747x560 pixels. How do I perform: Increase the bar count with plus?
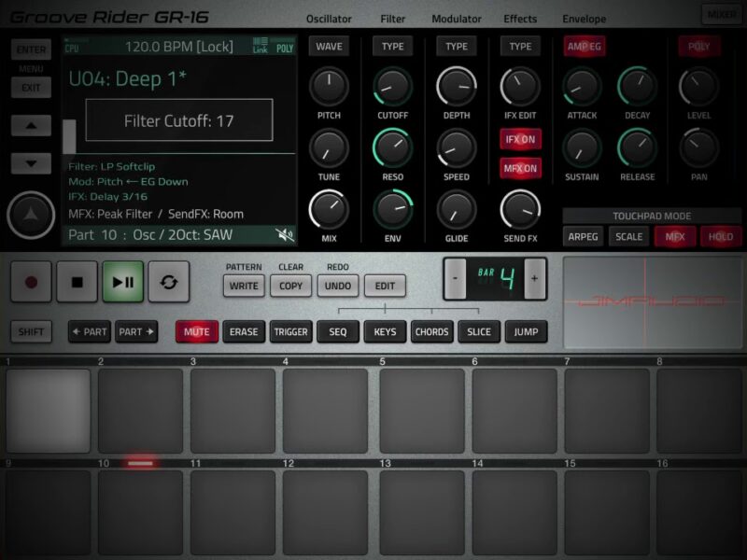535,279
